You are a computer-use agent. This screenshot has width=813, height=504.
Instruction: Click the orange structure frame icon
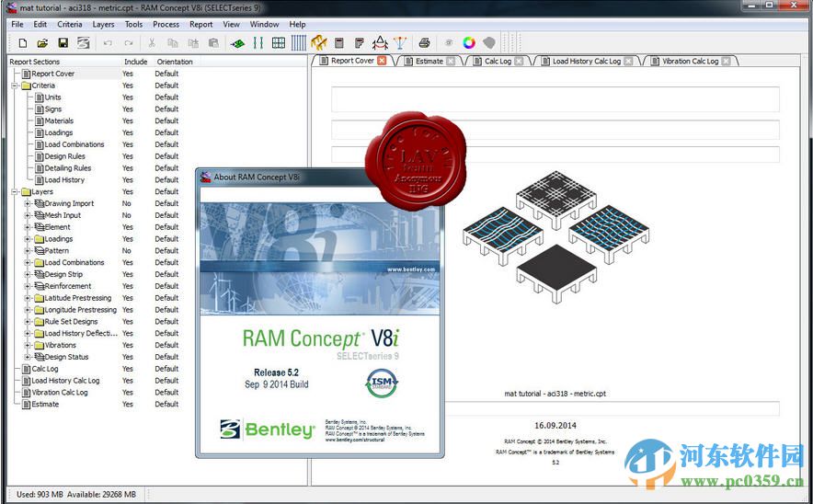point(319,43)
